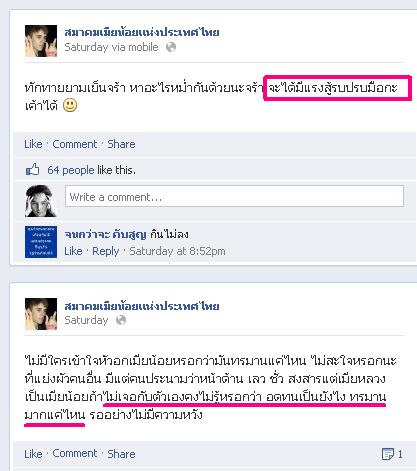Like the first post
Screen dimensions: 417x471
coord(33,144)
